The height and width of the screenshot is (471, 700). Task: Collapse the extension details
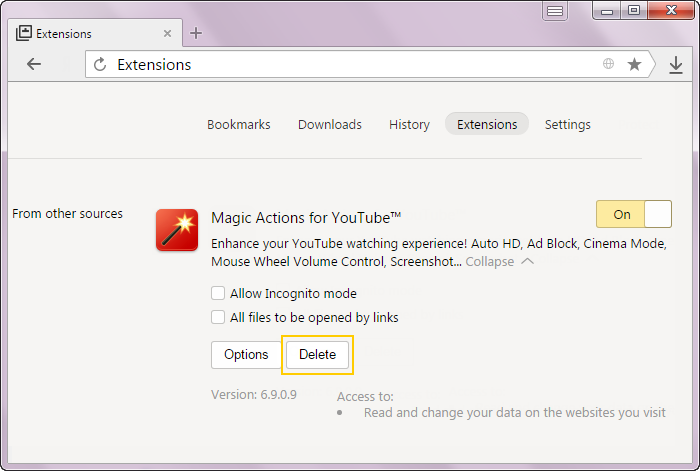click(499, 262)
